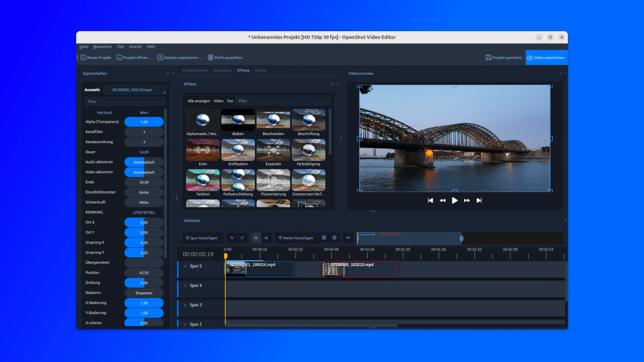Click Video exportieren button
This screenshot has width=644, height=362.
click(546, 57)
